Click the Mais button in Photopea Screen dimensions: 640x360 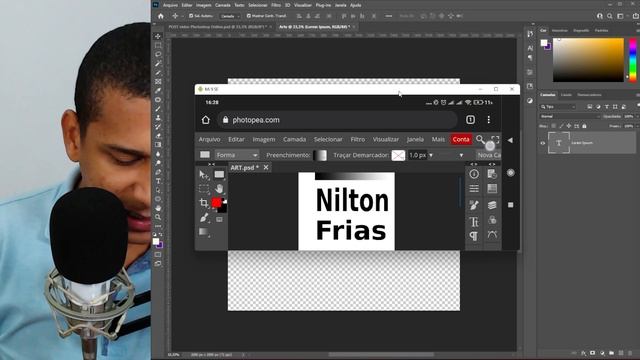[x=438, y=139]
